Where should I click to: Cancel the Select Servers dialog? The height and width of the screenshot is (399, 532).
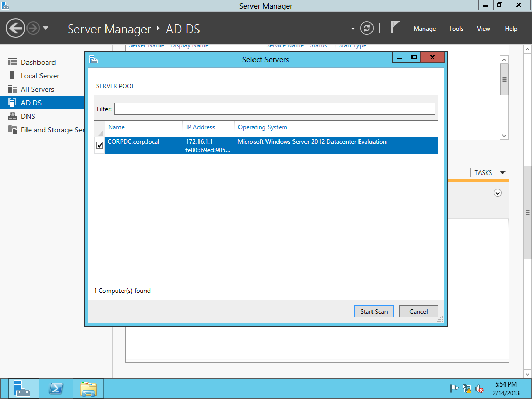(419, 312)
